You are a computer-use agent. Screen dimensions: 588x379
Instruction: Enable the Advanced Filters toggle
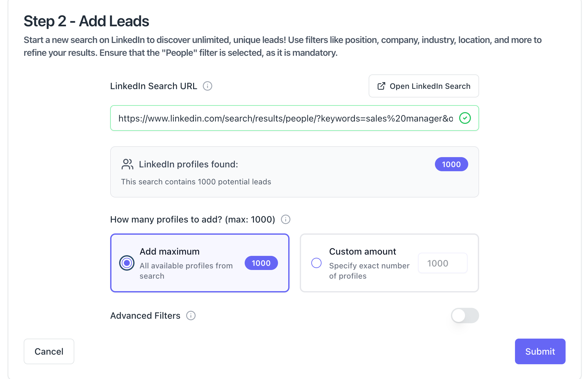pos(465,316)
